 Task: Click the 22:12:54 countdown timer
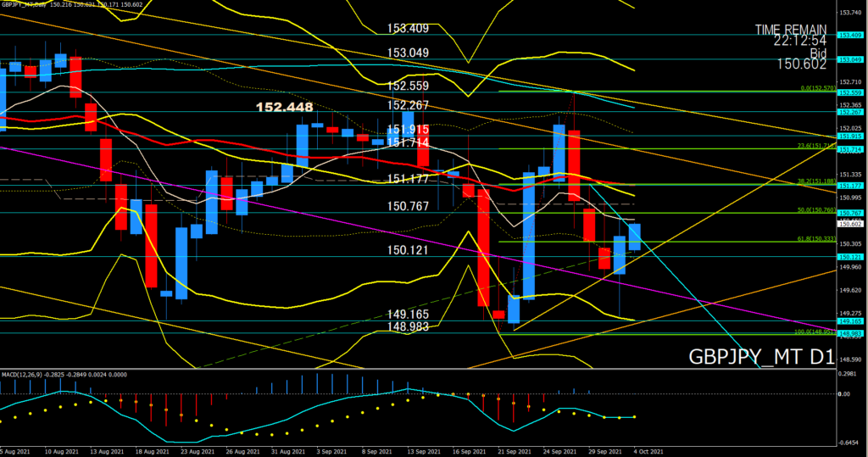(x=800, y=41)
